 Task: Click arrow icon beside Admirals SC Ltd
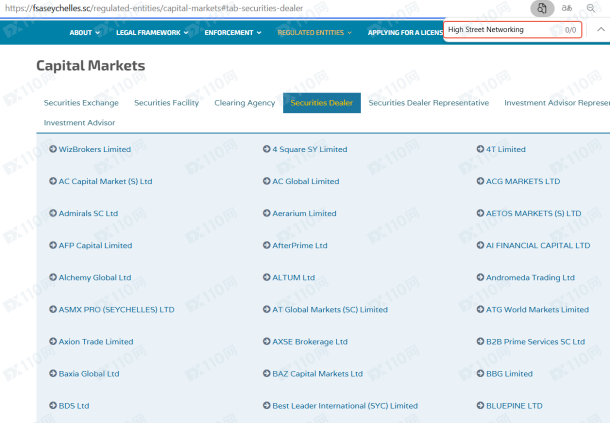(x=52, y=213)
